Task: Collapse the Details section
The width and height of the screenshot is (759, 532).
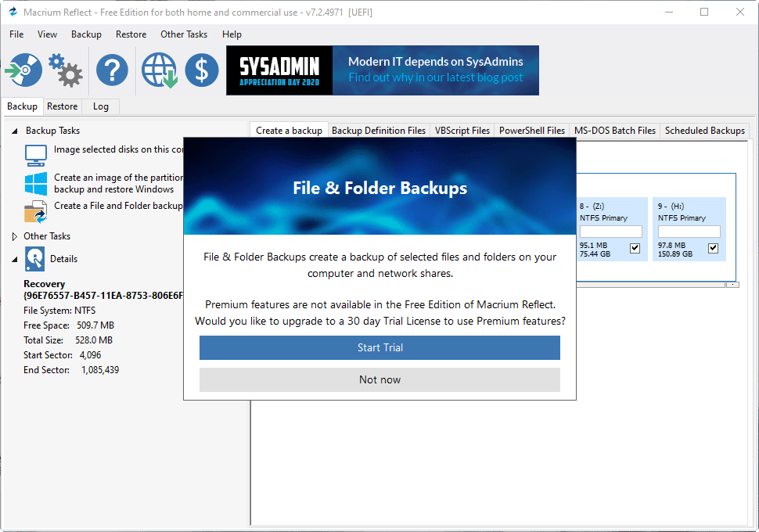Action: [15, 259]
